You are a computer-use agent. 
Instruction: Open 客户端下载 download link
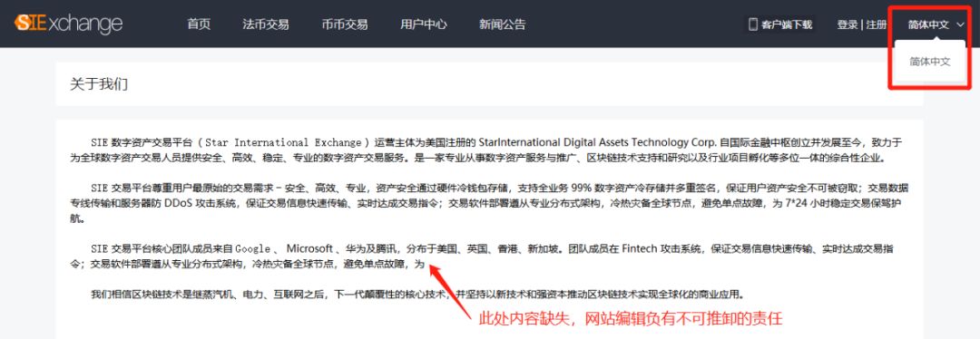coord(787,25)
